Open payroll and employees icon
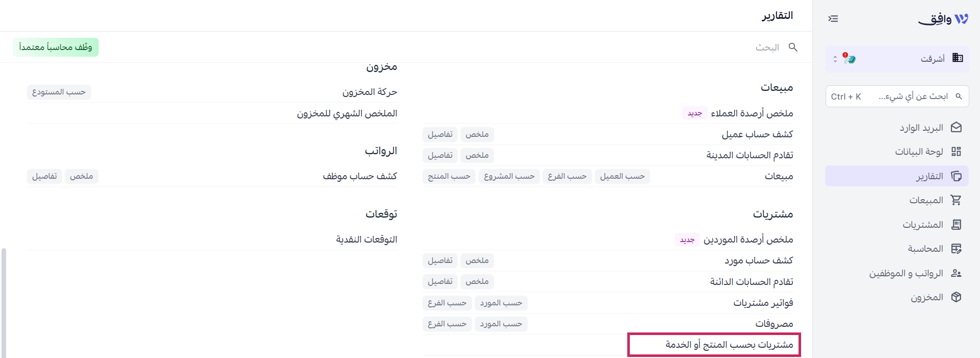Viewport: 980px width, 358px height. point(956,273)
